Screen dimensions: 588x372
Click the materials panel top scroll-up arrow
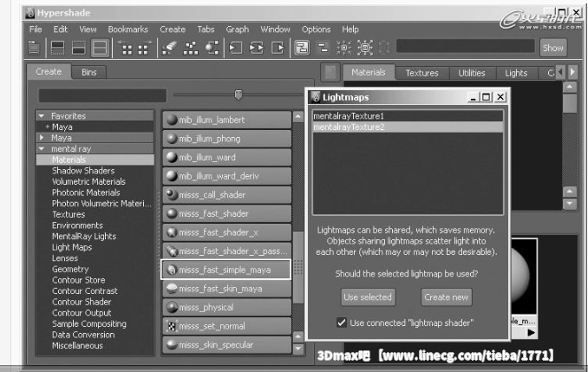click(x=570, y=88)
